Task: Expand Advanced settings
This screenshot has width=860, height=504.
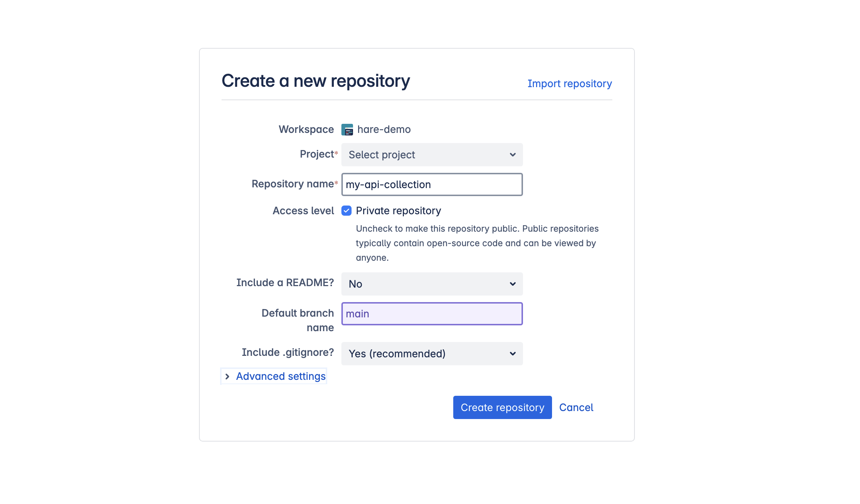Action: tap(280, 376)
